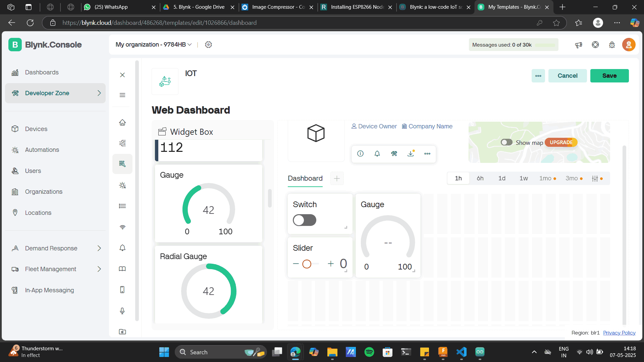The height and width of the screenshot is (362, 644).
Task: Select the Web Dashboard icon in template sidebar
Action: point(122,164)
